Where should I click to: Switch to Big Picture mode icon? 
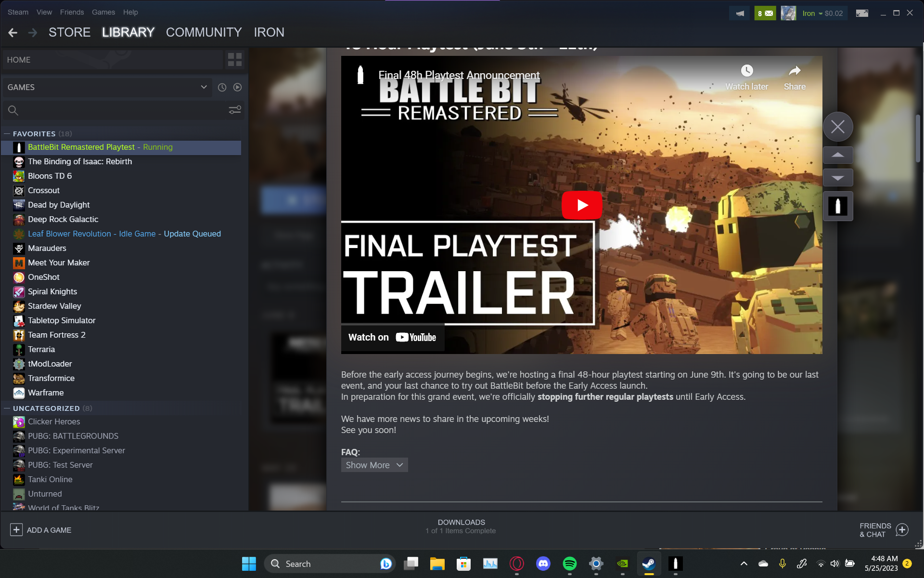[862, 13]
